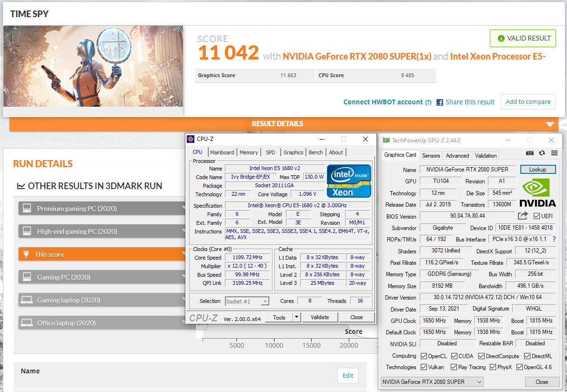The height and width of the screenshot is (392, 567).
Task: Toggle the Ray Tracing checkbox
Action: coord(455,367)
